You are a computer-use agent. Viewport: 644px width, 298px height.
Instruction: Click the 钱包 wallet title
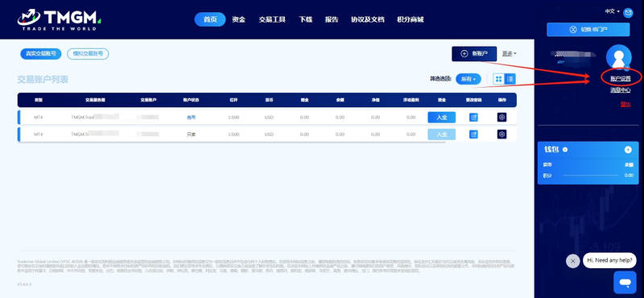pyautogui.click(x=551, y=150)
